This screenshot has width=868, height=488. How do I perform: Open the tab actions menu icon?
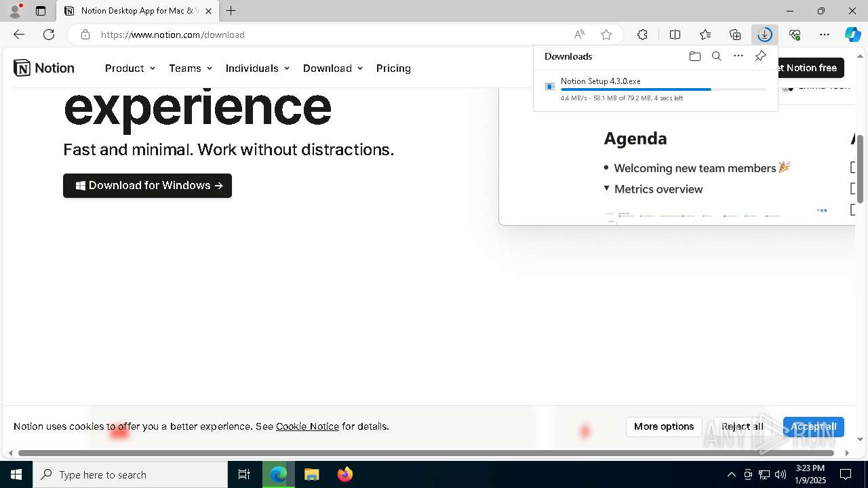[x=41, y=11]
